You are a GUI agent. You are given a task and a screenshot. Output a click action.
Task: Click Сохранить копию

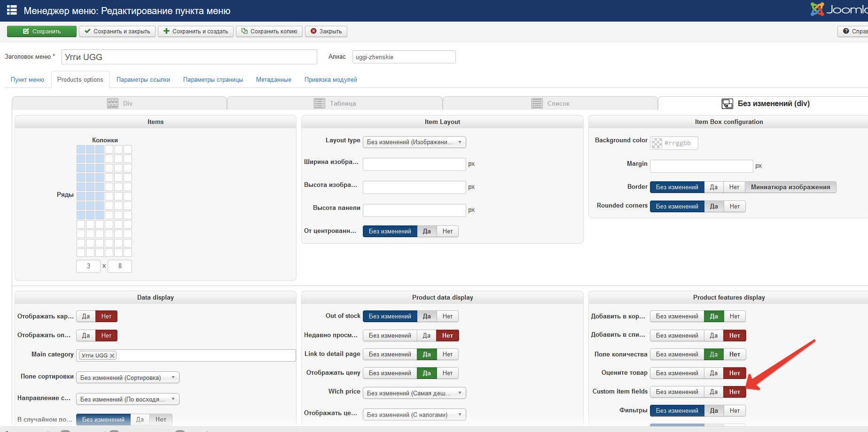coord(269,31)
